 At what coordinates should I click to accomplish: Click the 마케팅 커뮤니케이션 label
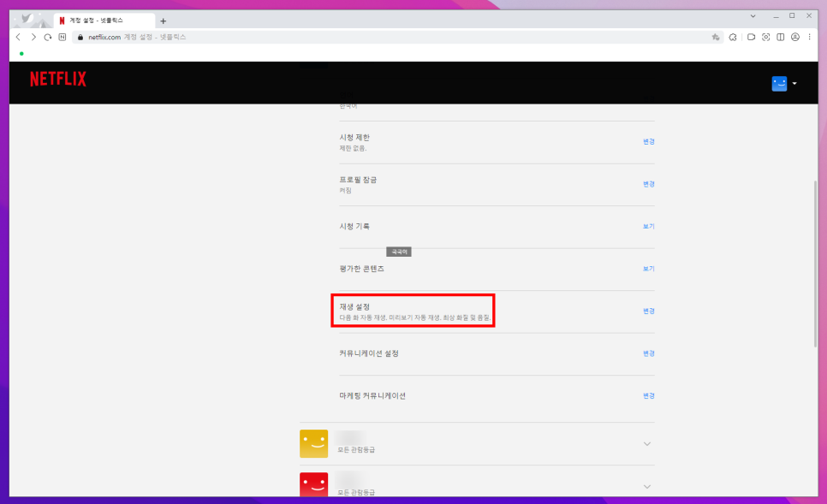coord(372,396)
